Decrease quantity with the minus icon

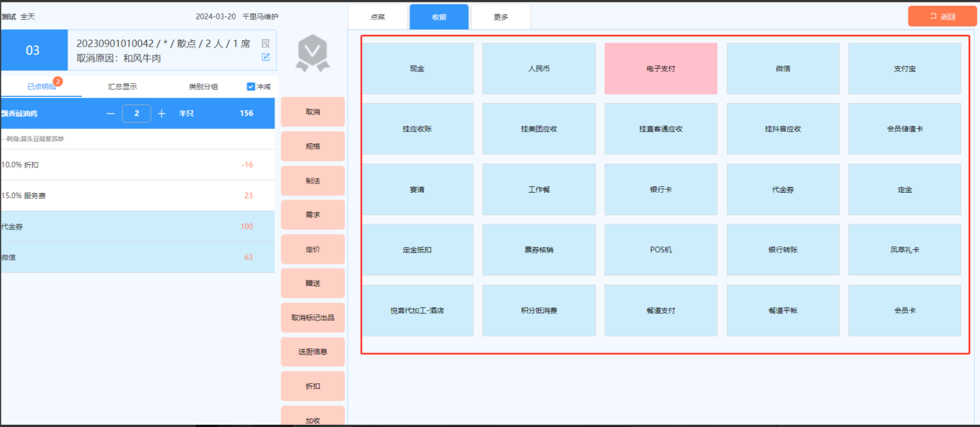pos(111,114)
